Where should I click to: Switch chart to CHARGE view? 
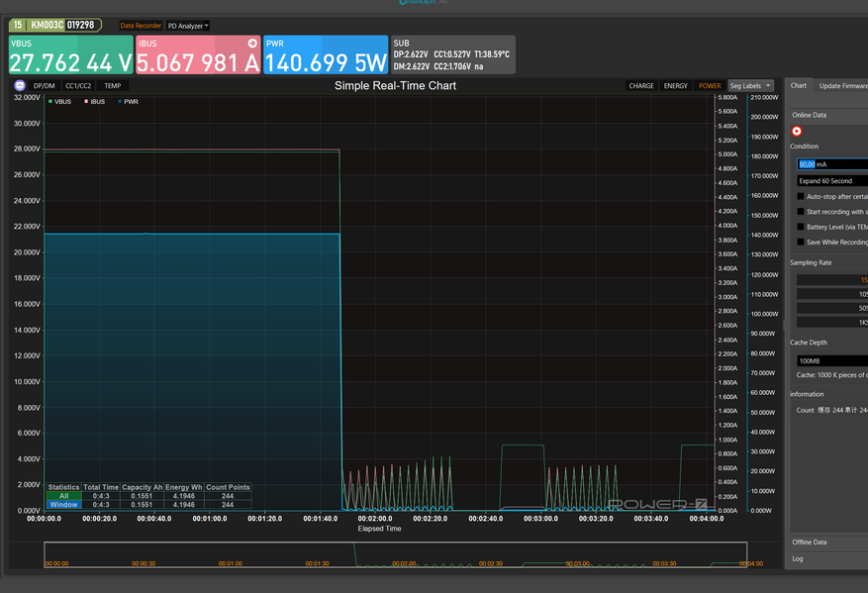(641, 86)
